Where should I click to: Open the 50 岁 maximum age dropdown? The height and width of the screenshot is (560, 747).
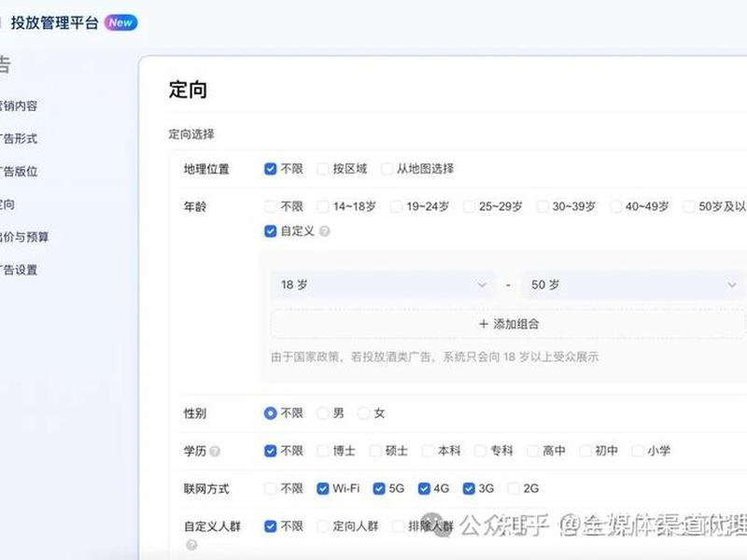pyautogui.click(x=633, y=285)
